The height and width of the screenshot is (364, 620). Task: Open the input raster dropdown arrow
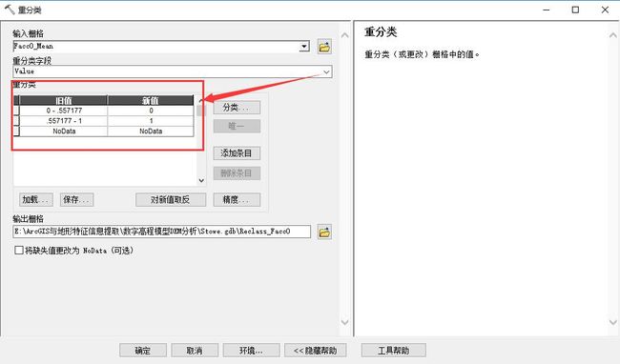[303, 46]
